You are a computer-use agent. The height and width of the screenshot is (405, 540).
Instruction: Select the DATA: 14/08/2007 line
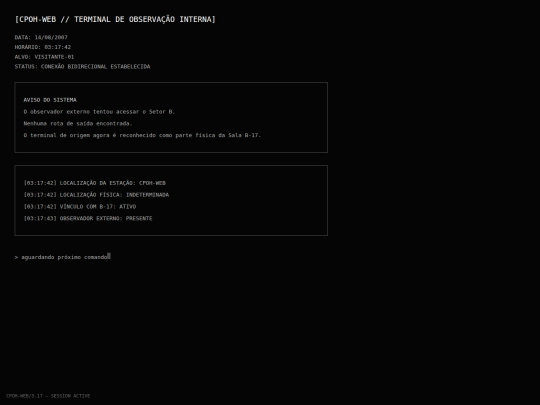click(x=41, y=37)
